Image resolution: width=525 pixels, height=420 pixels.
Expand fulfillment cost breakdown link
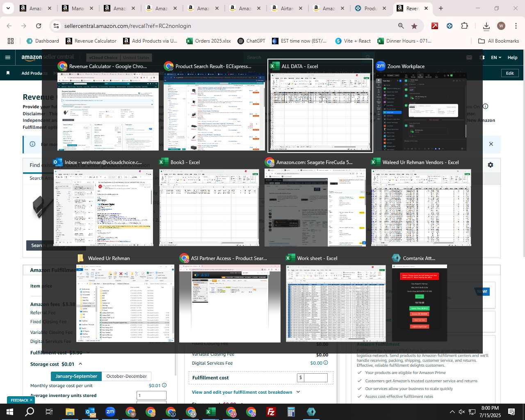pos(246,392)
